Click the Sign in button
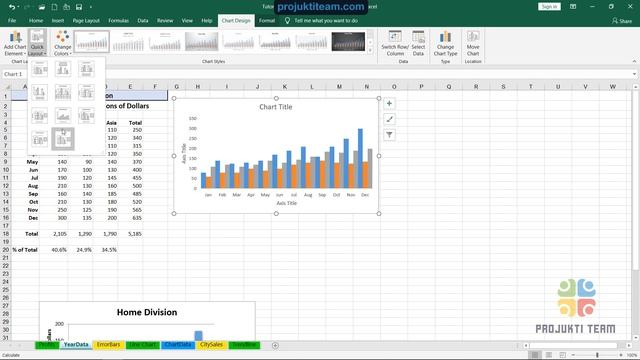This screenshot has width=640, height=360. tap(549, 7)
